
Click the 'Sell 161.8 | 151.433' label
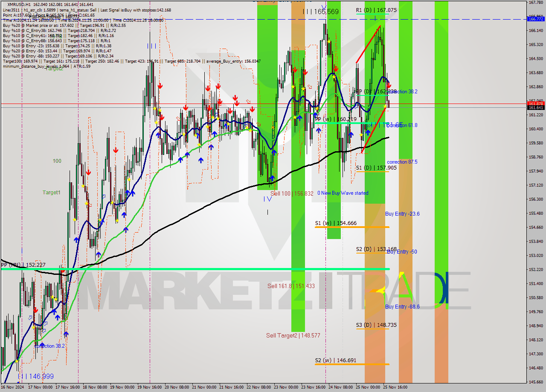click(x=291, y=286)
